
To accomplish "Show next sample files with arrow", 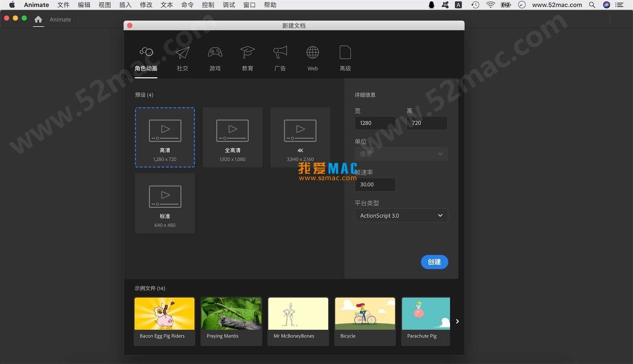I will (x=457, y=321).
